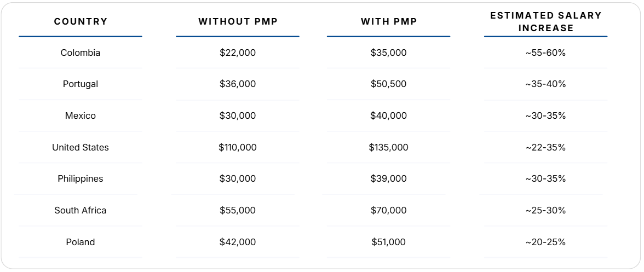
Task: Click the $110,000 United States salary value
Action: (x=238, y=147)
